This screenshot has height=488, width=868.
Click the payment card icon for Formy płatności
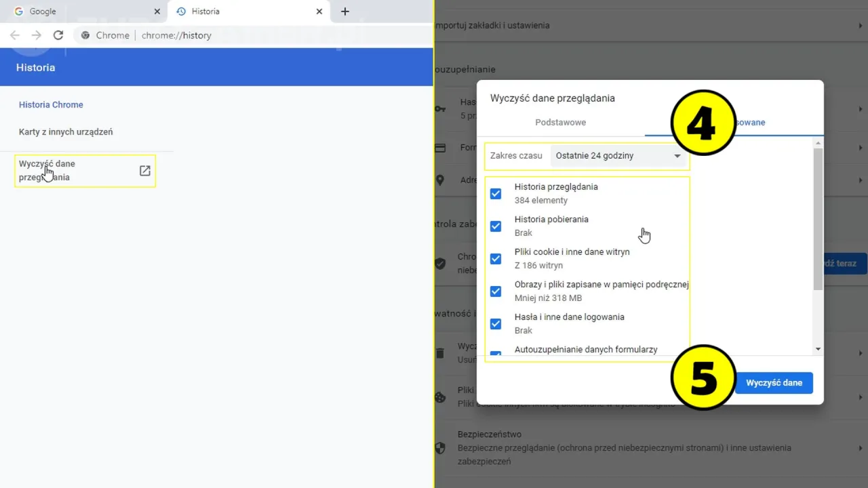click(x=440, y=148)
